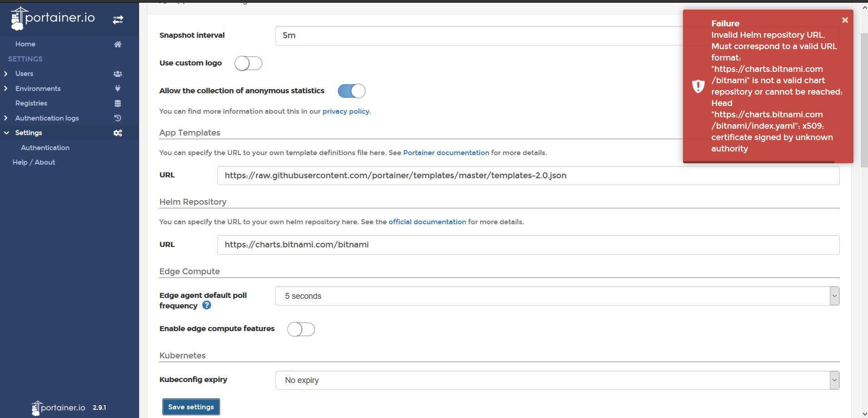The image size is (868, 418).
Task: Enable edge compute features
Action: (x=301, y=329)
